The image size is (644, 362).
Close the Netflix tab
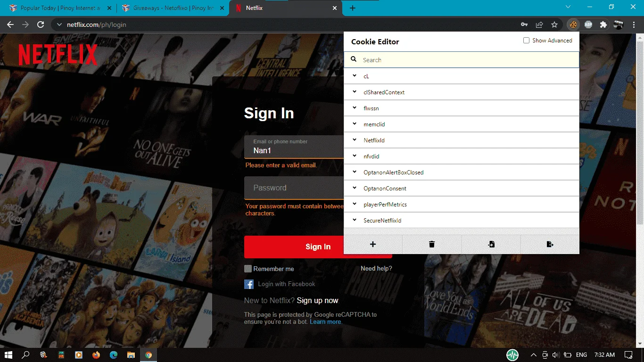coord(335,8)
